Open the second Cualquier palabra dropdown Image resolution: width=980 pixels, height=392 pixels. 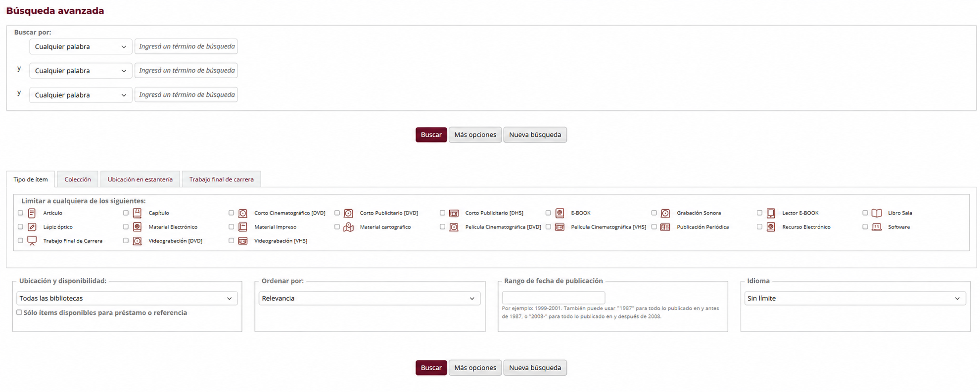81,71
